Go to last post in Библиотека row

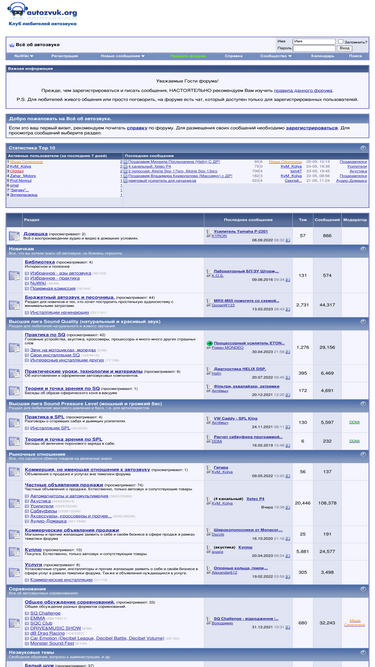coord(288,280)
